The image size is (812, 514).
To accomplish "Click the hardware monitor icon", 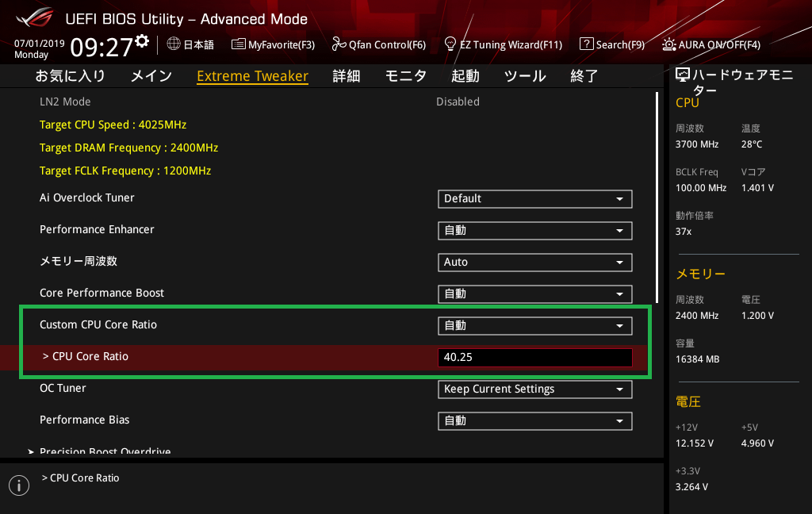I will click(x=683, y=75).
